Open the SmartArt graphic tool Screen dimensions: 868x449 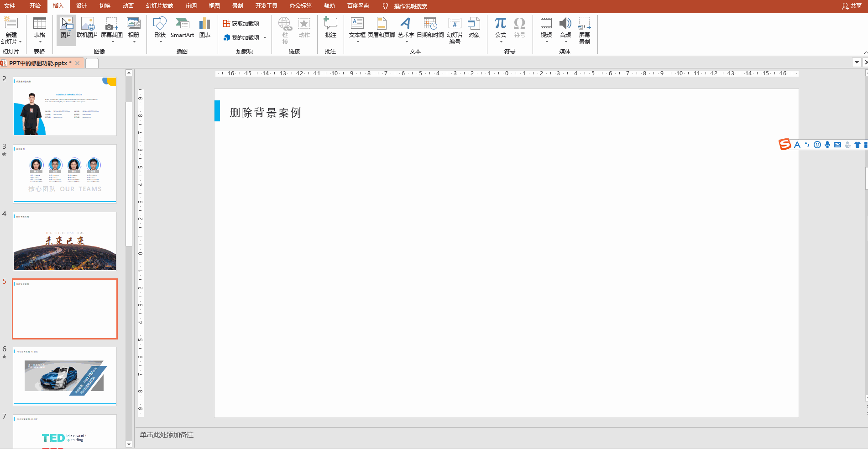182,28
